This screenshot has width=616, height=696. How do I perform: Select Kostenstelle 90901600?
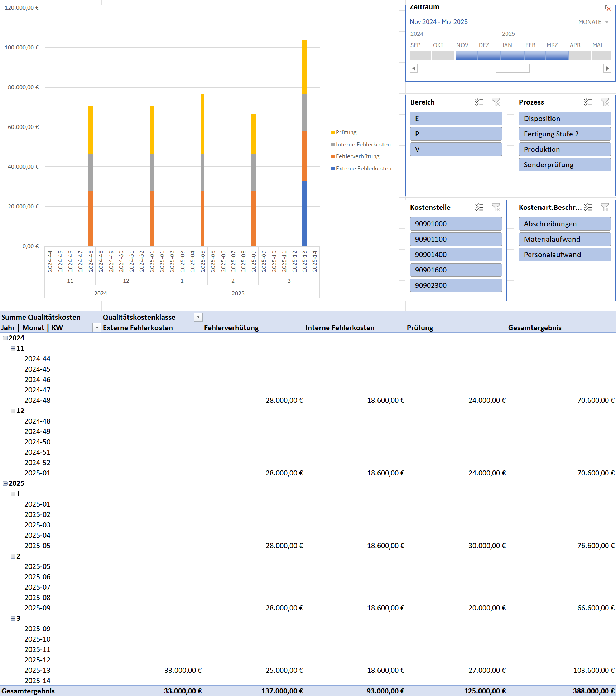point(456,270)
